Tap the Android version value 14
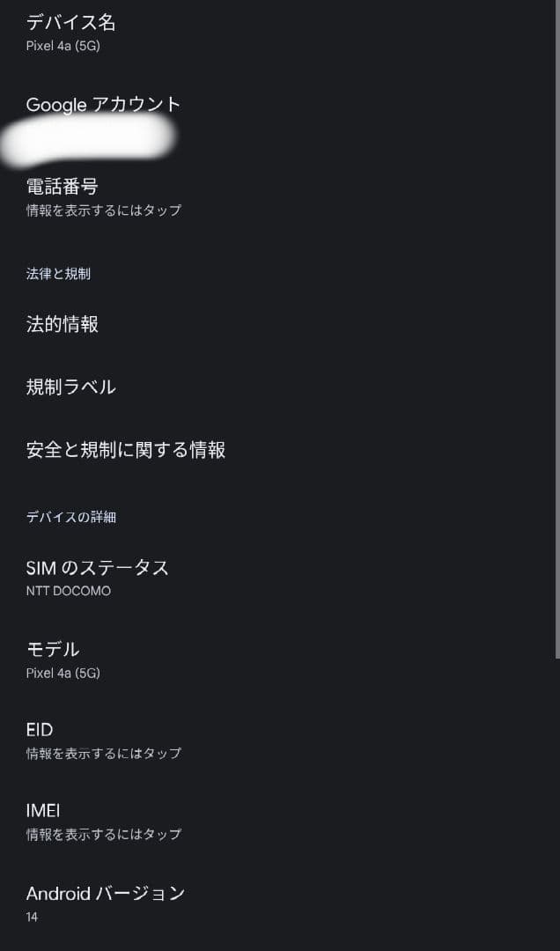The image size is (560, 951). 30,917
